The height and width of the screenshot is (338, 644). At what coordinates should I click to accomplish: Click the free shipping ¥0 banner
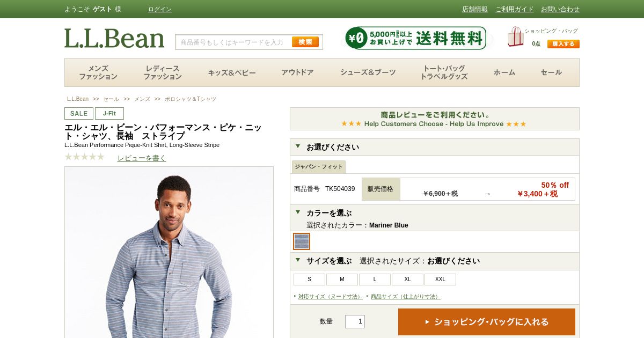tap(415, 38)
